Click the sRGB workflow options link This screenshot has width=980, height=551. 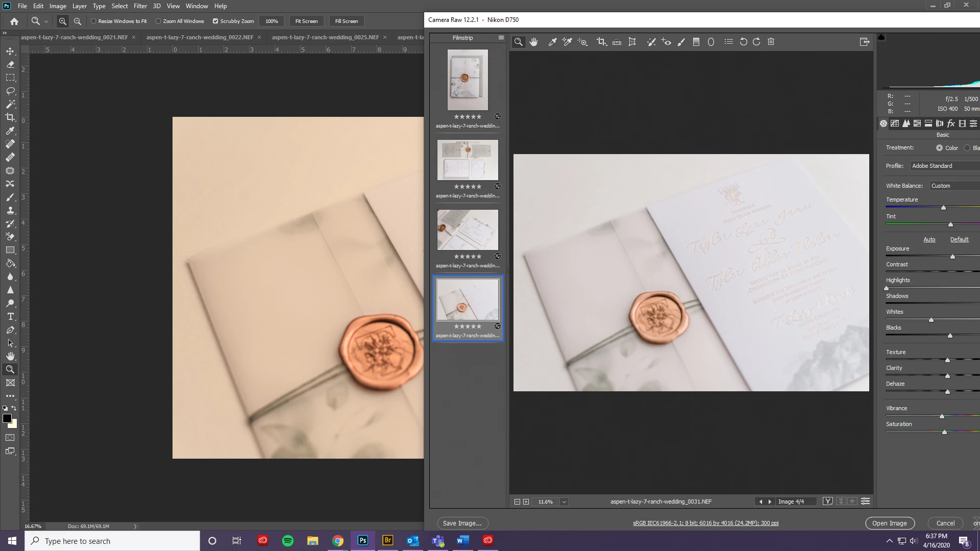[705, 523]
